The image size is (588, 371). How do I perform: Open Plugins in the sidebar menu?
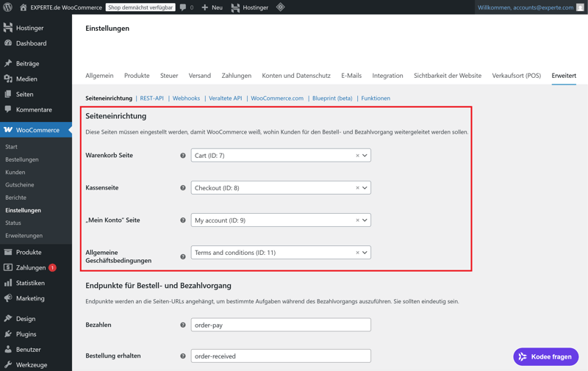[26, 334]
